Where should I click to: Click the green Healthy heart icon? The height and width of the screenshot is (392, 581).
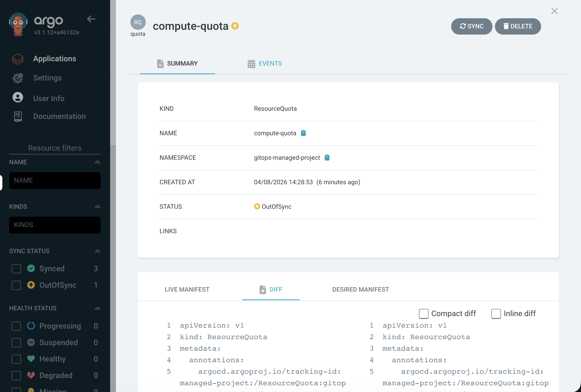(x=31, y=359)
